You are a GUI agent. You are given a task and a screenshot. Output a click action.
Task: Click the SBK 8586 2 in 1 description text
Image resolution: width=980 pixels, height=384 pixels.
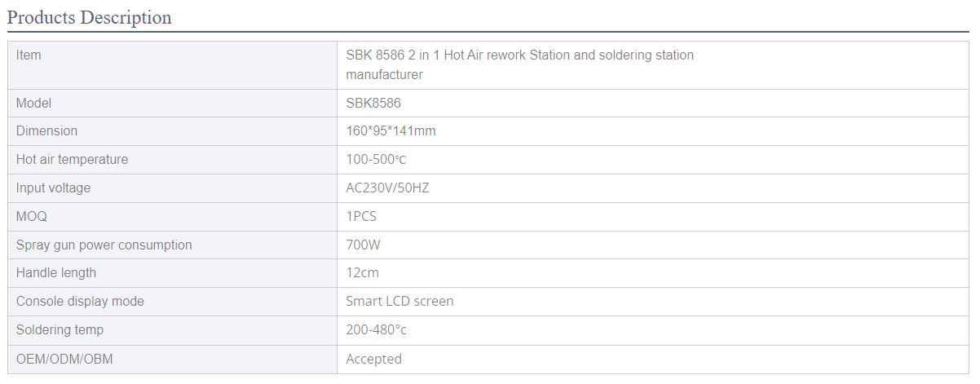coord(519,64)
